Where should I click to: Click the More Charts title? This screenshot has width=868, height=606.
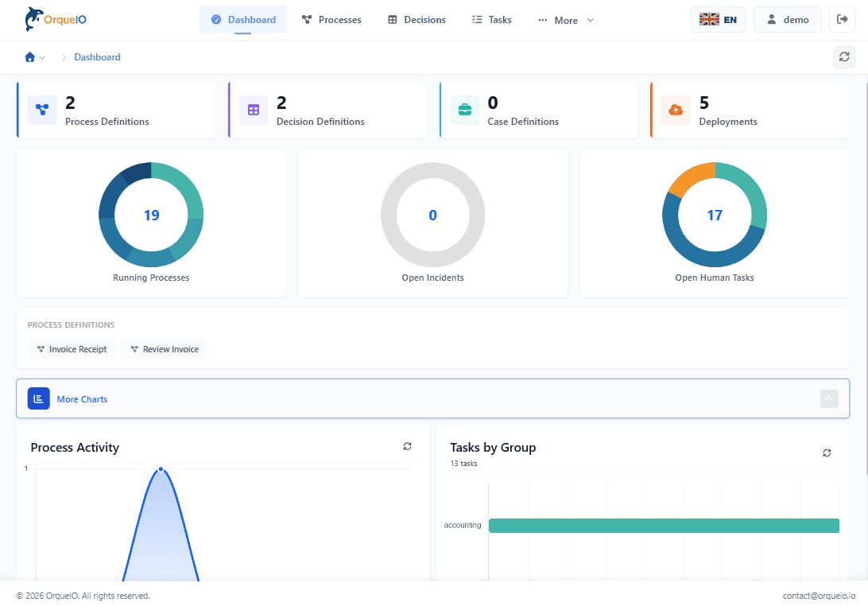coord(82,398)
